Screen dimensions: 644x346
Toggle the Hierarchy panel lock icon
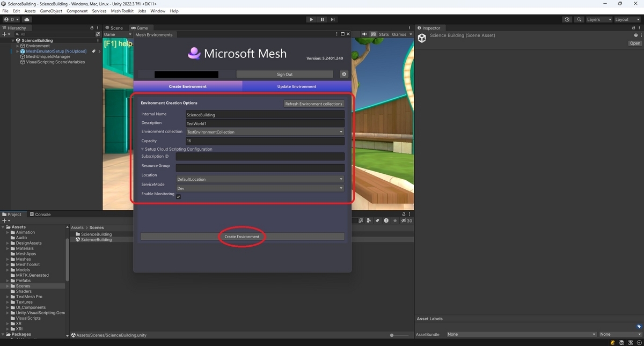[x=92, y=28]
